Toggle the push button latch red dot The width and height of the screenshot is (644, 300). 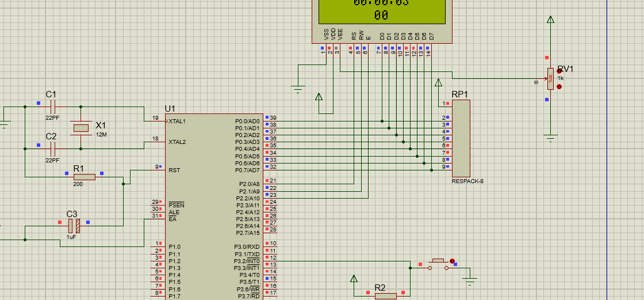pos(452,261)
